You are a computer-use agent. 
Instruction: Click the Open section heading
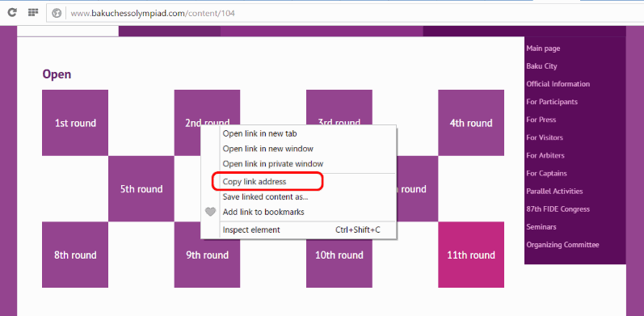57,74
